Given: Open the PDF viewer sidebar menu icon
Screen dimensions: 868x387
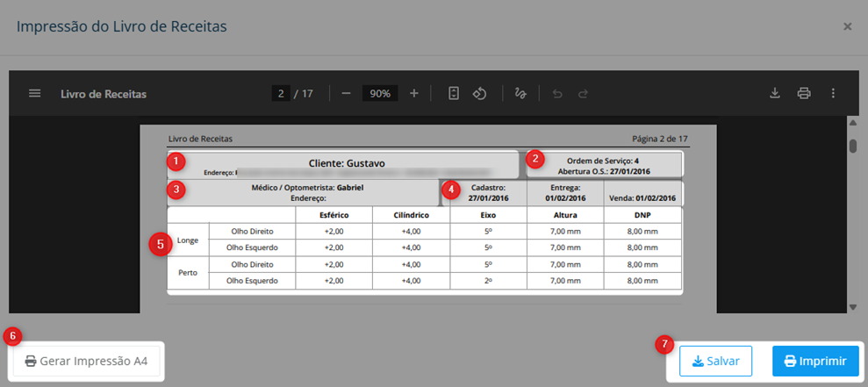Looking at the screenshot, I should pyautogui.click(x=35, y=94).
